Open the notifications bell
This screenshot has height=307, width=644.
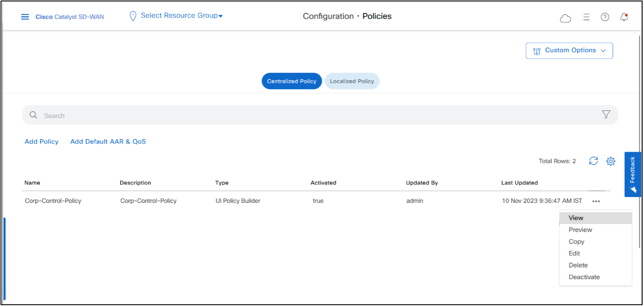coord(624,17)
